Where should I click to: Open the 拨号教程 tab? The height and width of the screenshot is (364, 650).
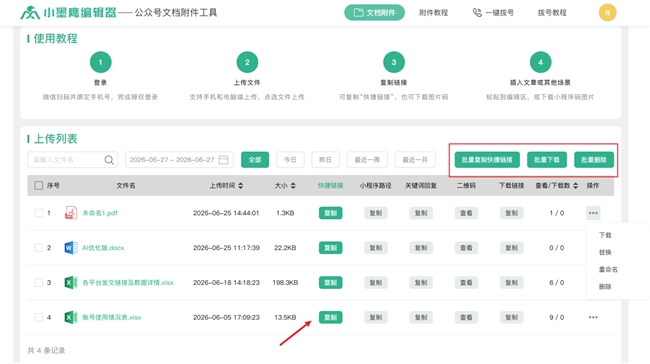pos(552,12)
